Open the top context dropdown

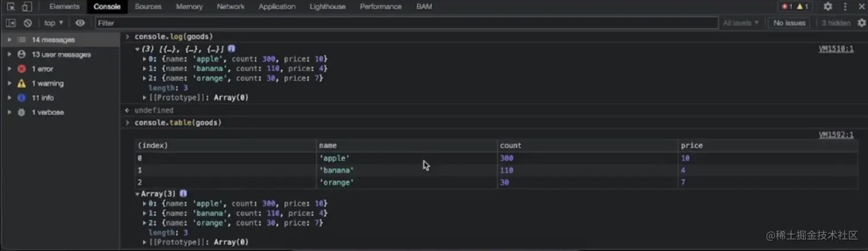point(53,23)
